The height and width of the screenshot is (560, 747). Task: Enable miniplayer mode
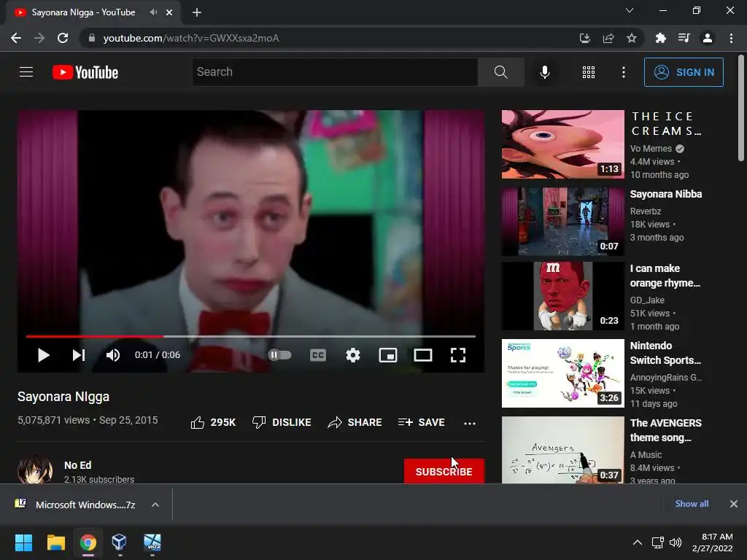tap(388, 355)
